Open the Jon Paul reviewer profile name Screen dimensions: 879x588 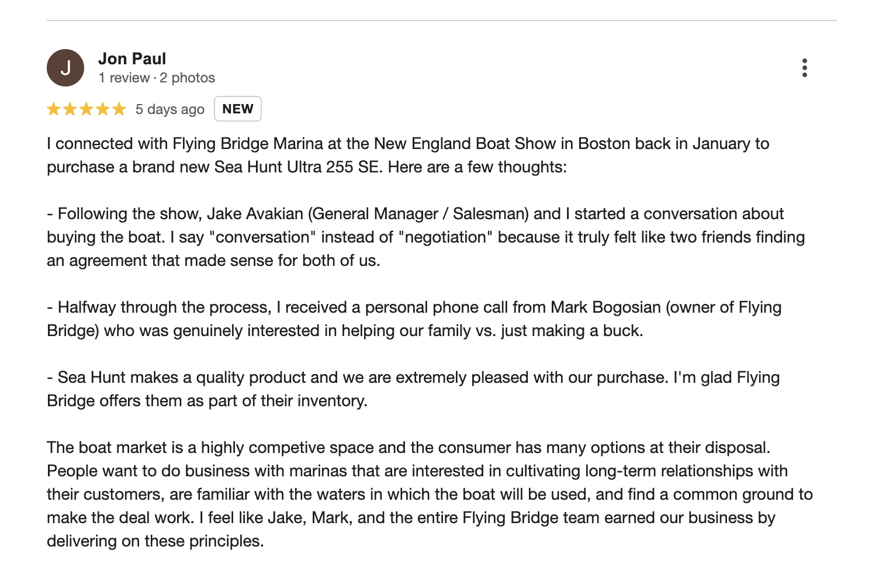click(x=132, y=58)
